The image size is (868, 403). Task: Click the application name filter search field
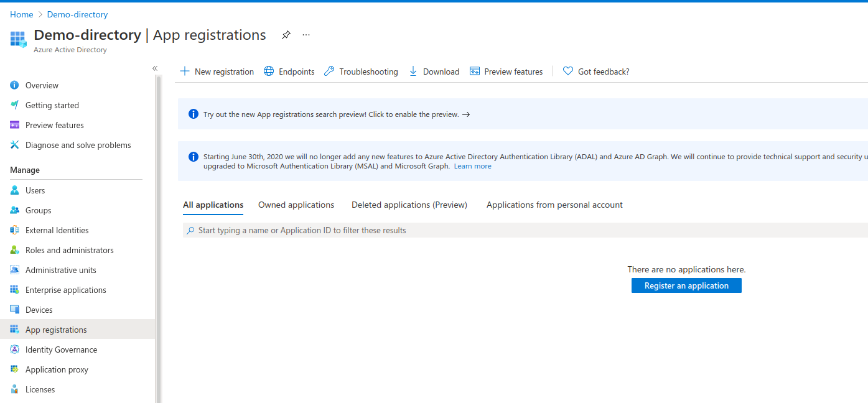pyautogui.click(x=525, y=230)
